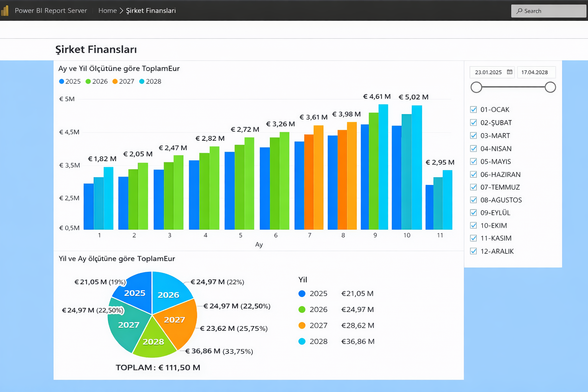Disable the 12-ARALIK checkbox
This screenshot has width=588, height=392.
point(474,251)
